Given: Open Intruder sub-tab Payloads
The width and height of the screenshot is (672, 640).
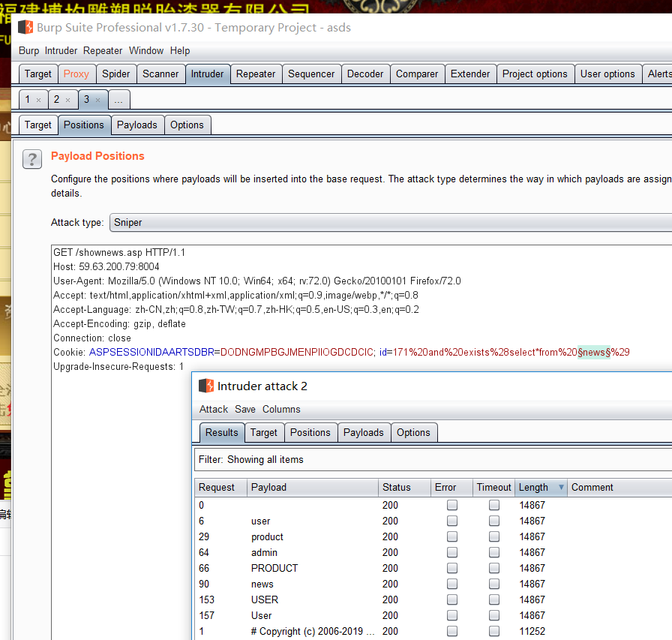Looking at the screenshot, I should click(137, 125).
